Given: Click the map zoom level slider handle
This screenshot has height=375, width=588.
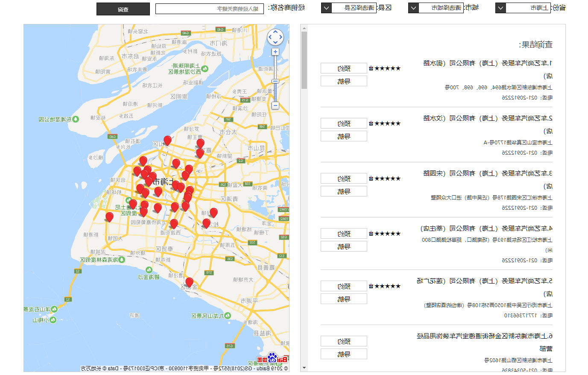Looking at the screenshot, I should [x=275, y=81].
